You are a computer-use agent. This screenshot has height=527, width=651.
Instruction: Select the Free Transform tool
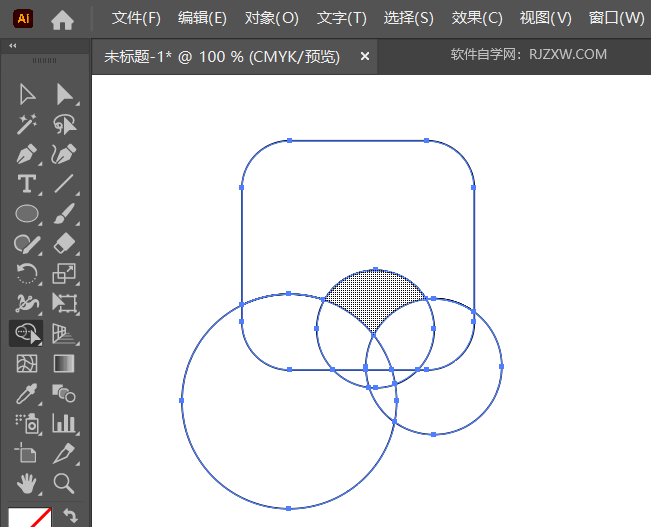pos(64,304)
